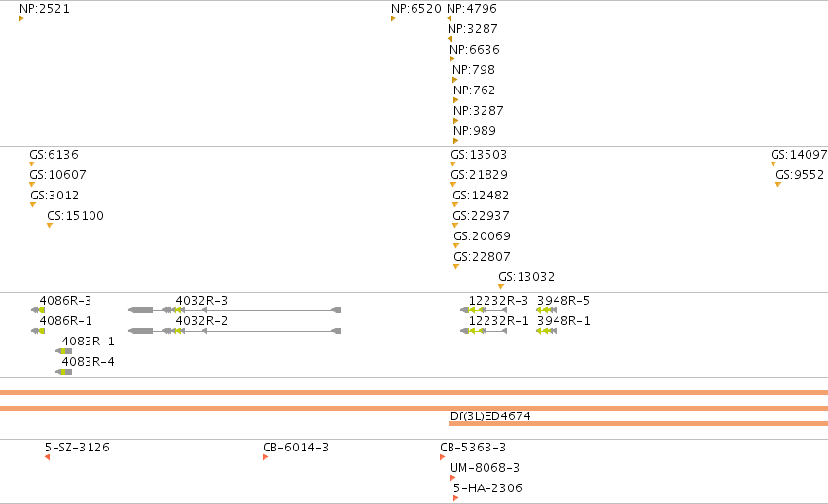Viewport: 828px width, 504px height.
Task: Select the red marker beneath UM-8068-3
Action: (452, 478)
